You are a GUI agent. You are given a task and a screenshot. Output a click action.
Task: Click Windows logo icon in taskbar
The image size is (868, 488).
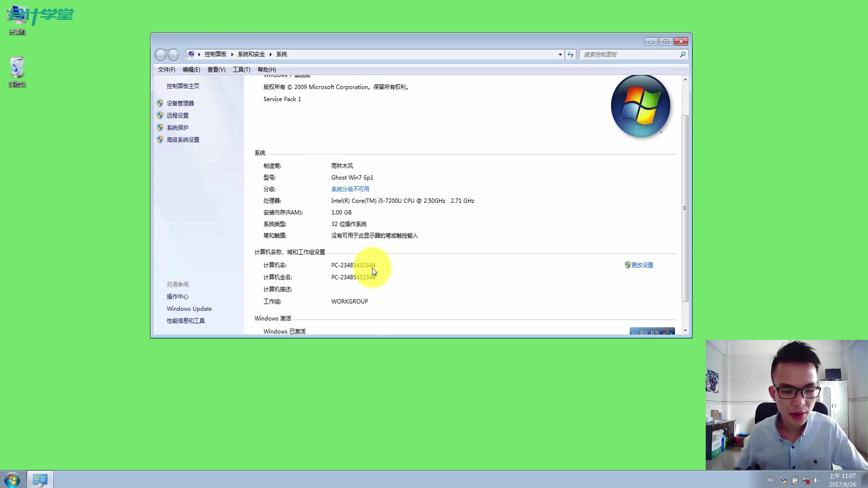pos(11,479)
